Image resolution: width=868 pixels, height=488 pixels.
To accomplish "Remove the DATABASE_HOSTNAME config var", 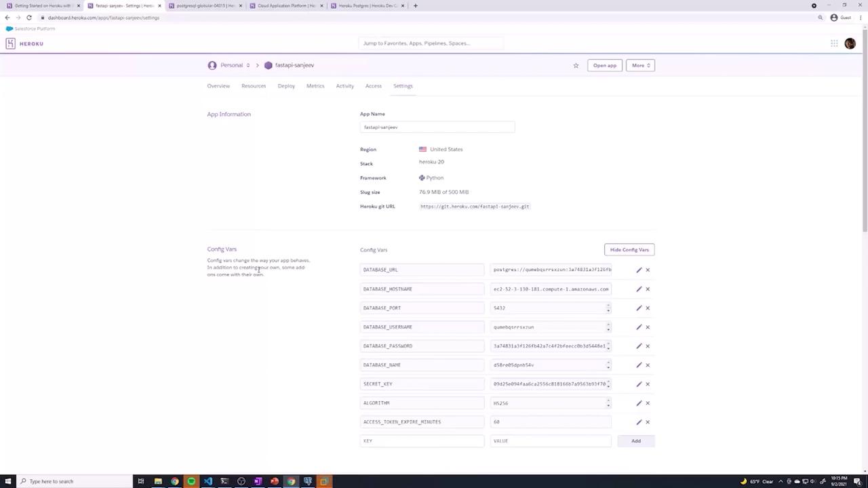I will (648, 289).
